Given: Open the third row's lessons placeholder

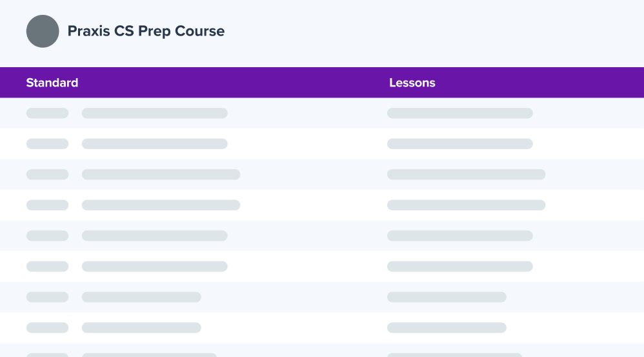Looking at the screenshot, I should pos(466,174).
